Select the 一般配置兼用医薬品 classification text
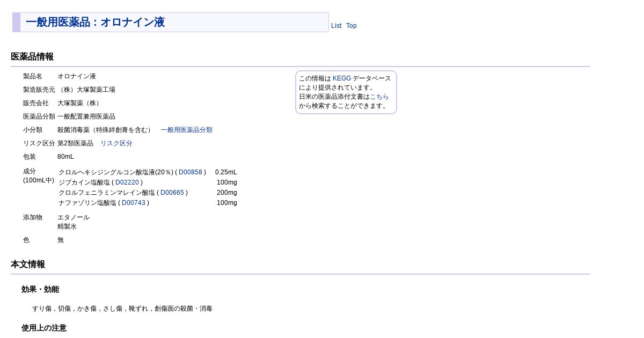644x338 pixels. pos(86,116)
